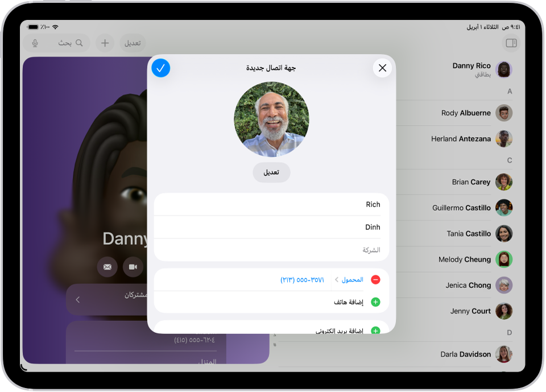
Task: Tap the video call icon on Danny's card
Action: [x=133, y=267]
